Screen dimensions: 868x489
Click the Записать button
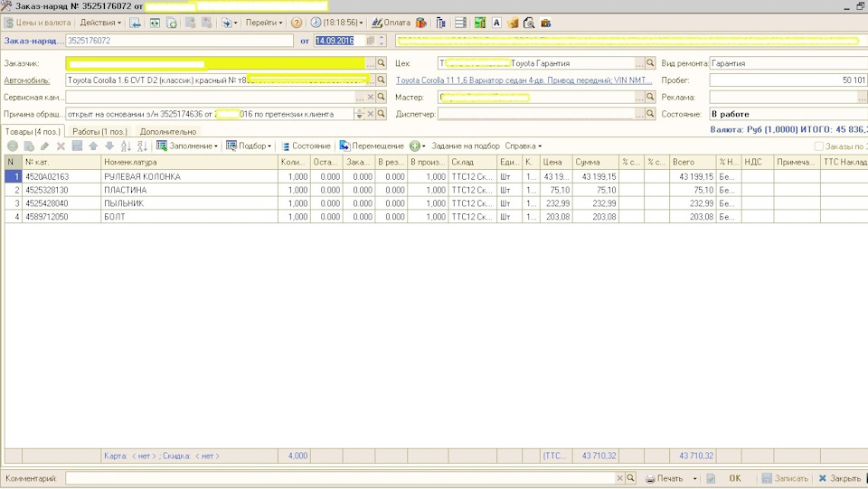[x=784, y=479]
